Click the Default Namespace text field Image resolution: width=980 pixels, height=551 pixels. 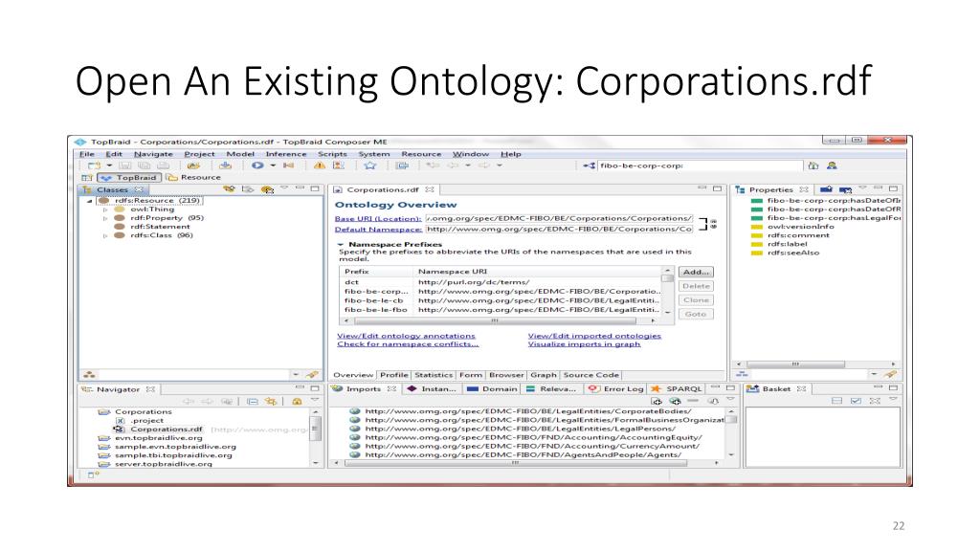click(x=559, y=230)
